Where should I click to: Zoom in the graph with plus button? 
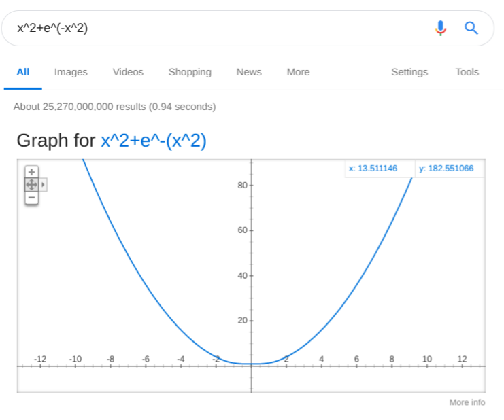(31, 173)
